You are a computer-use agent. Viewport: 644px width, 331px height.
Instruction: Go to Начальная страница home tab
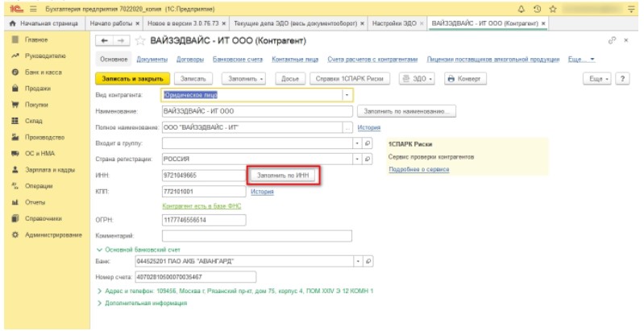(44, 23)
